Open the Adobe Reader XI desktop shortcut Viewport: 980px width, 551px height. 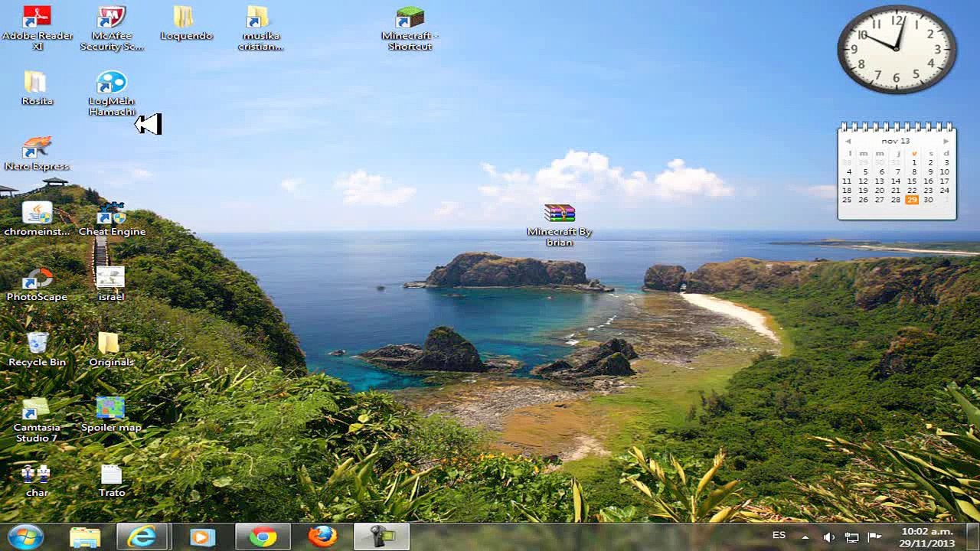[37, 28]
